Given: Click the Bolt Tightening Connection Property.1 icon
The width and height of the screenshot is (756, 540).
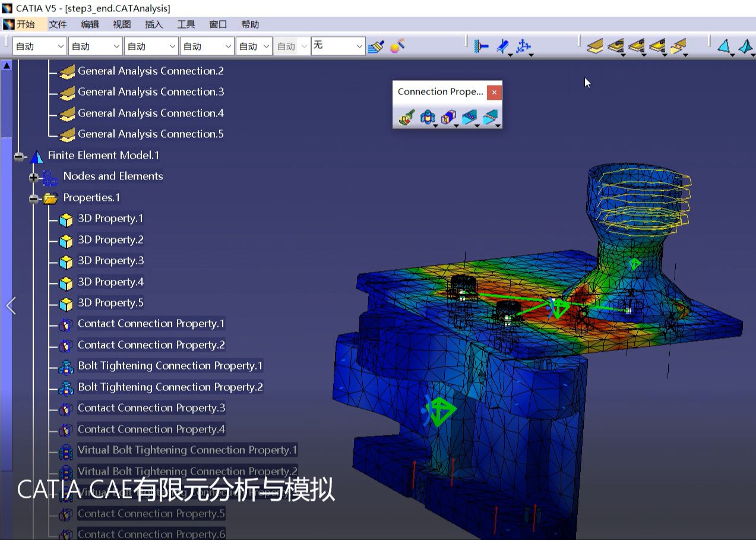Looking at the screenshot, I should 67,367.
